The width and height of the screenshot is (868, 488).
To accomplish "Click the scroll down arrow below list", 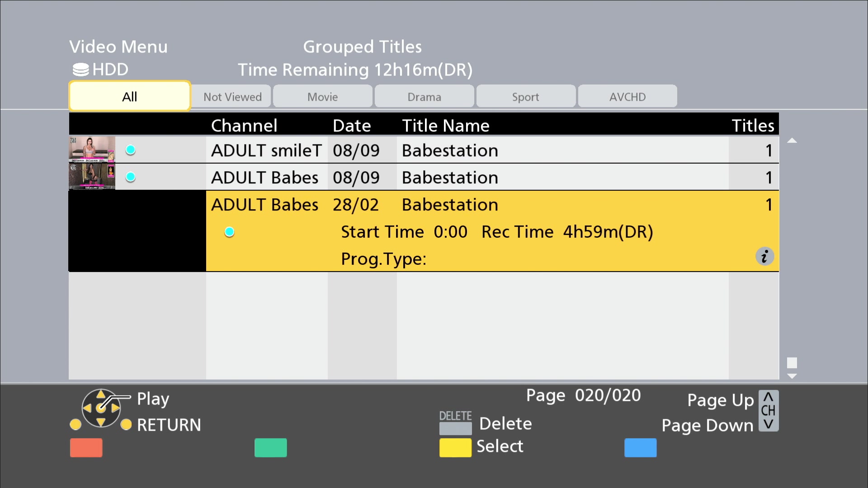I will coord(792,376).
